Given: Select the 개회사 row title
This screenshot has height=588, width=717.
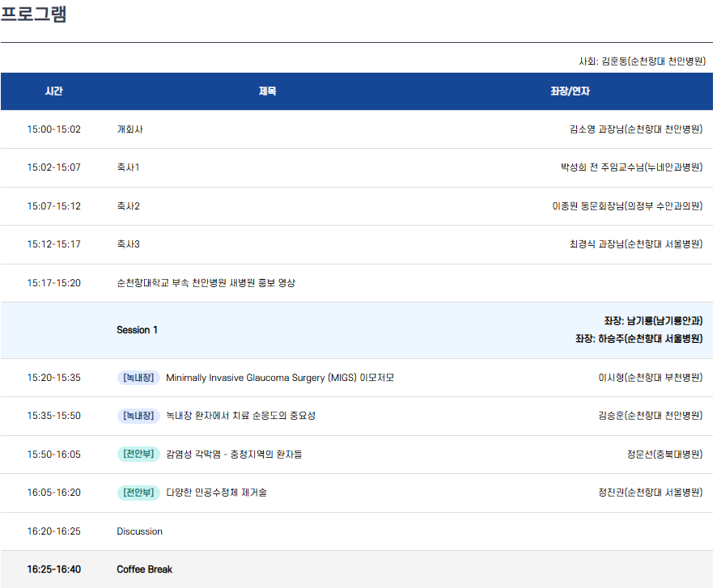Looking at the screenshot, I should (129, 129).
